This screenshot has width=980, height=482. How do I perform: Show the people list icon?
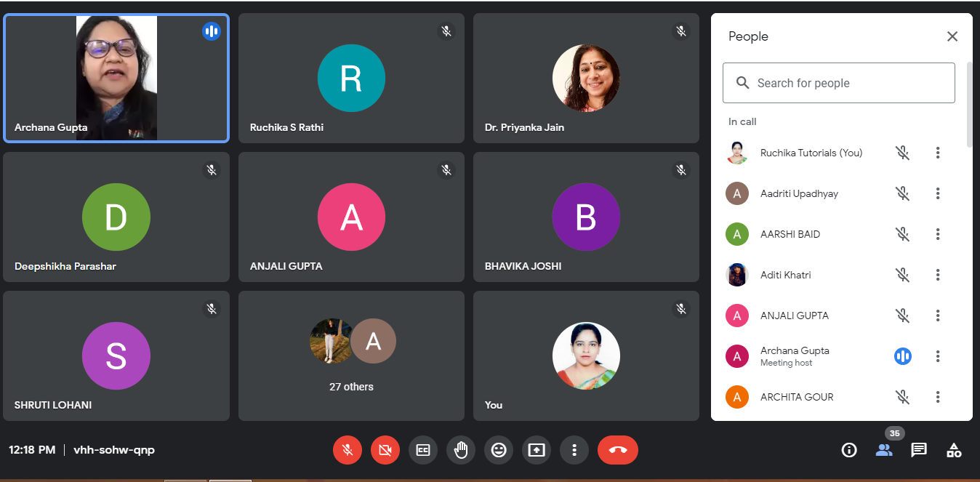click(x=884, y=450)
